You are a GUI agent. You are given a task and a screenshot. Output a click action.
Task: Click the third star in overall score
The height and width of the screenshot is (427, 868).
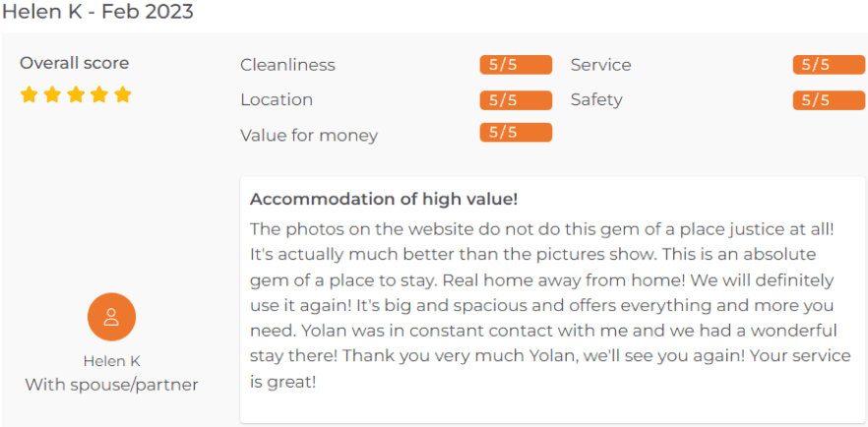(76, 94)
